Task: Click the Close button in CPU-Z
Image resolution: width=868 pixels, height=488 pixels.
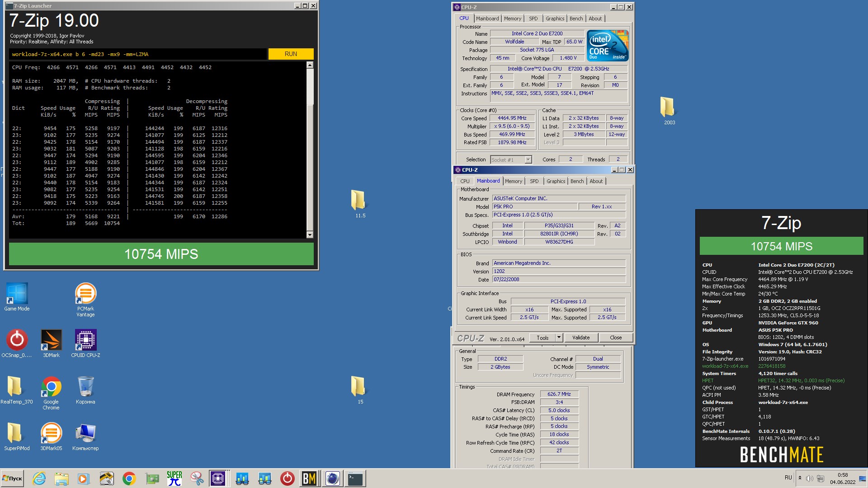Action: click(616, 338)
